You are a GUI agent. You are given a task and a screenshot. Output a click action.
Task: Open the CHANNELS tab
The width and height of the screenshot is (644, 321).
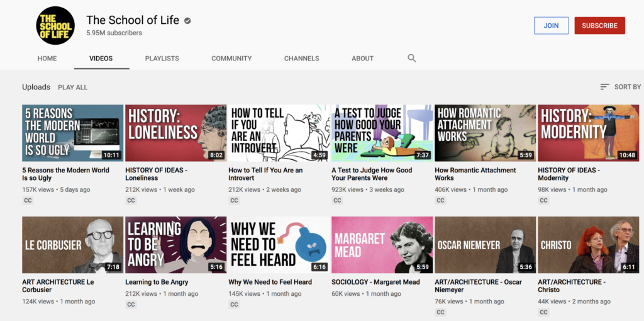[x=301, y=59]
